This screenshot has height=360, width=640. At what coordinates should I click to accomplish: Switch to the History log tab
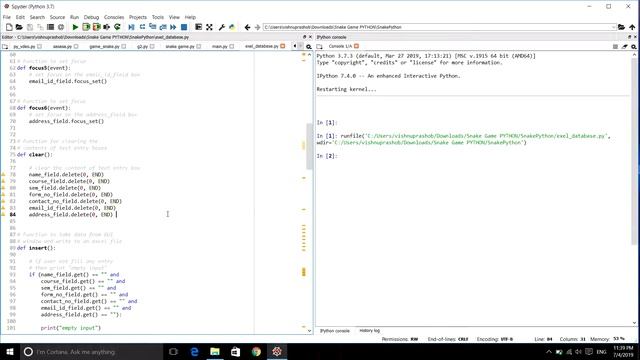click(x=369, y=331)
